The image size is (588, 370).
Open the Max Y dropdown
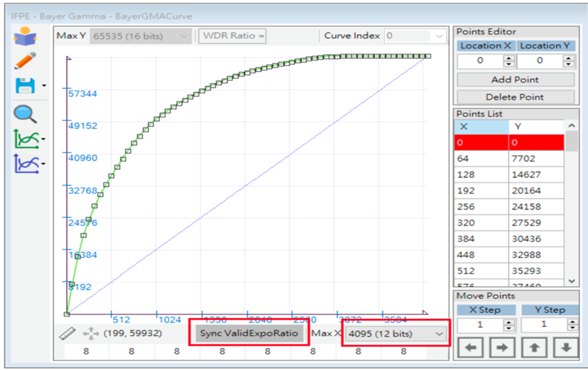pyautogui.click(x=140, y=36)
